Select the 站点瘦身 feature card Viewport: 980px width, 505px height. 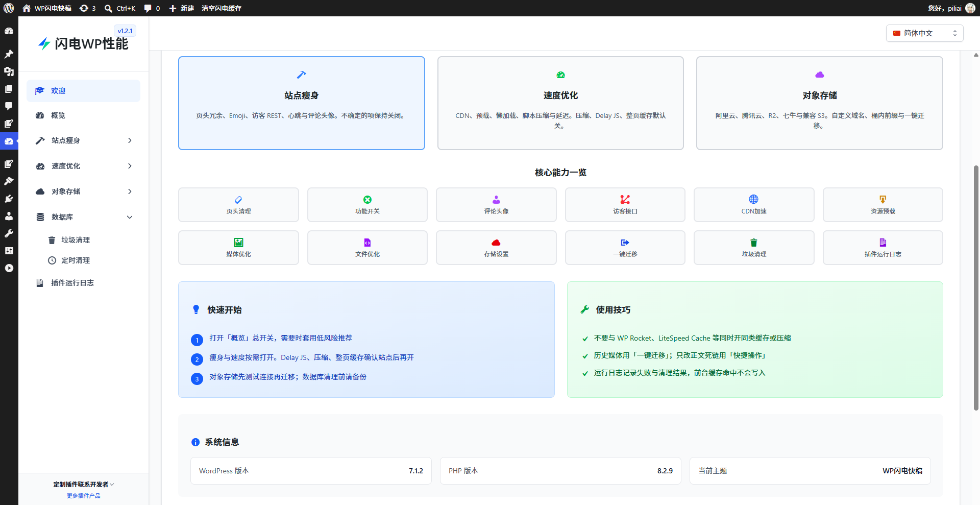pos(302,103)
